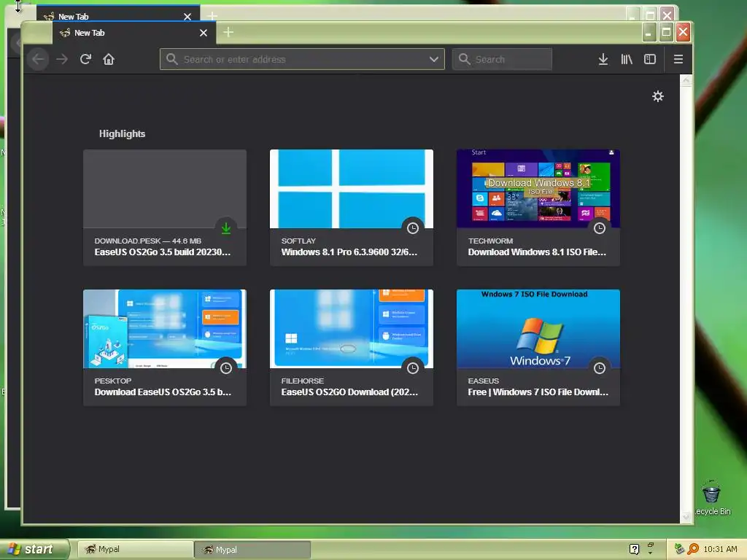747x560 pixels.
Task: Click the green download icon on EaseUS card
Action: [x=226, y=228]
